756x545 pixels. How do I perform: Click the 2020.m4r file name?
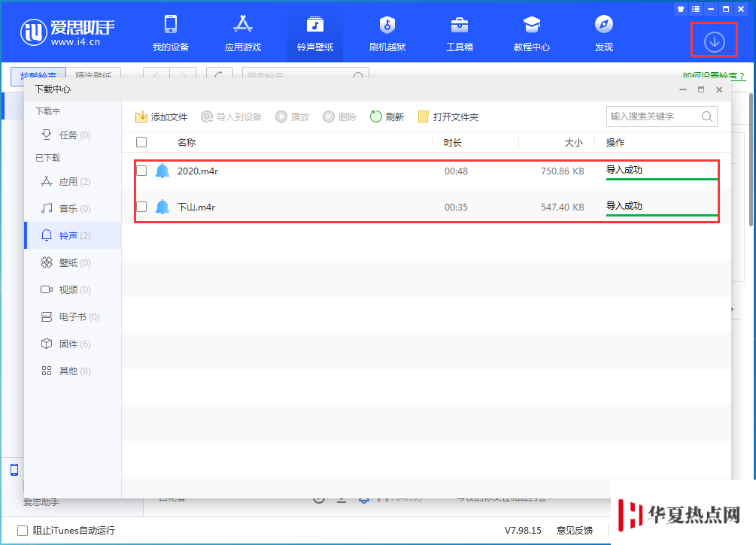pyautogui.click(x=198, y=171)
